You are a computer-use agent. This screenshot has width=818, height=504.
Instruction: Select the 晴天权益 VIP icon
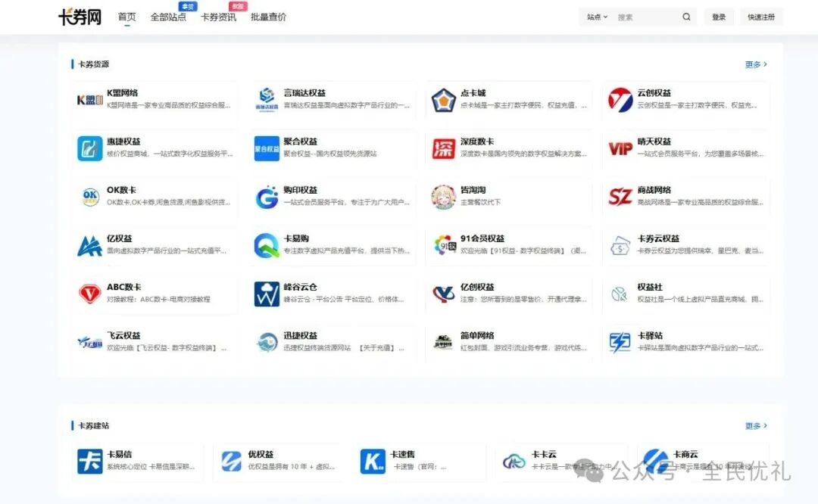click(620, 148)
